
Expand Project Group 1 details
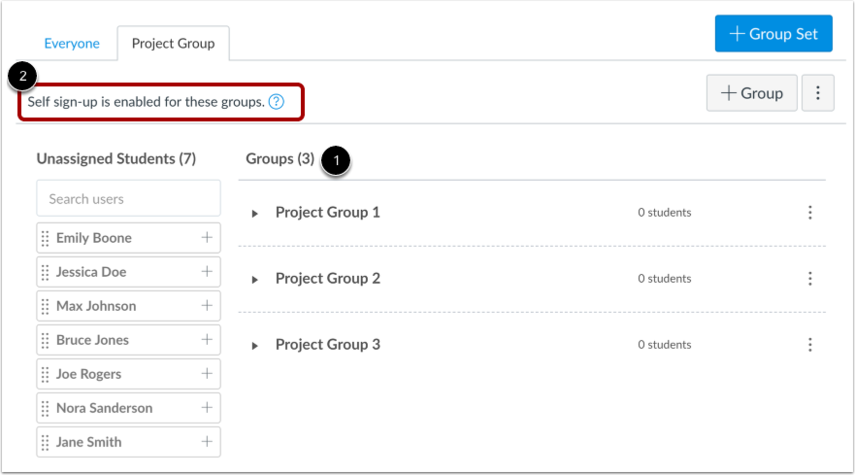(255, 213)
